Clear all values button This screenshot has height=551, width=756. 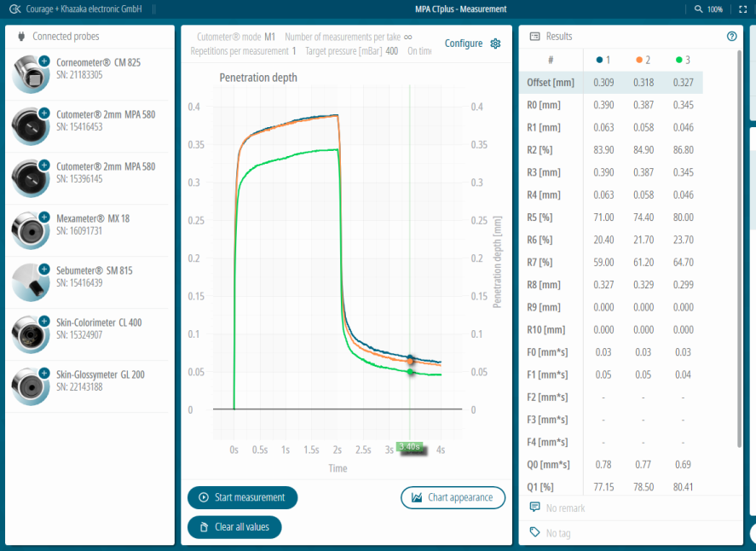pyautogui.click(x=234, y=527)
